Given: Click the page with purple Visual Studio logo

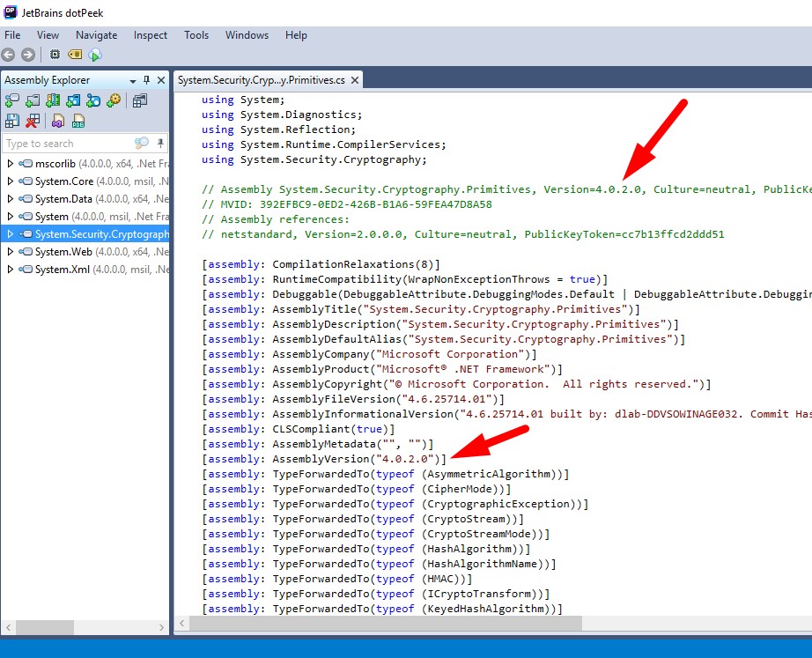Looking at the screenshot, I should pyautogui.click(x=58, y=121).
